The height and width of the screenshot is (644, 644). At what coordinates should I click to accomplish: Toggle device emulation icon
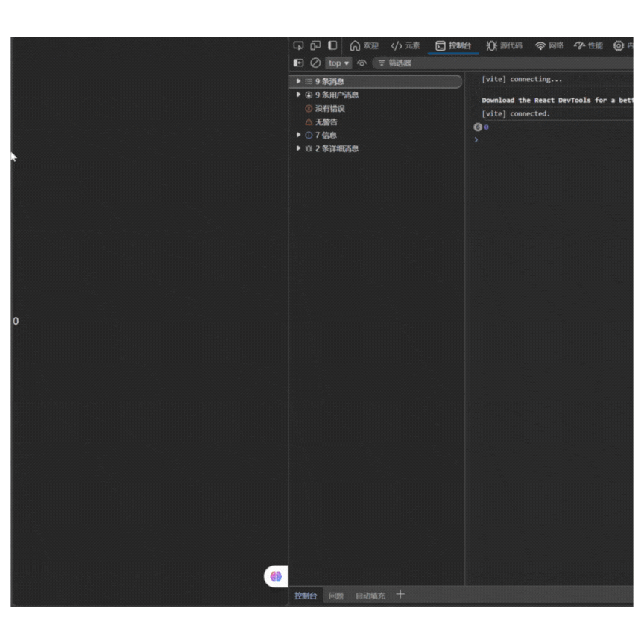coord(315,45)
